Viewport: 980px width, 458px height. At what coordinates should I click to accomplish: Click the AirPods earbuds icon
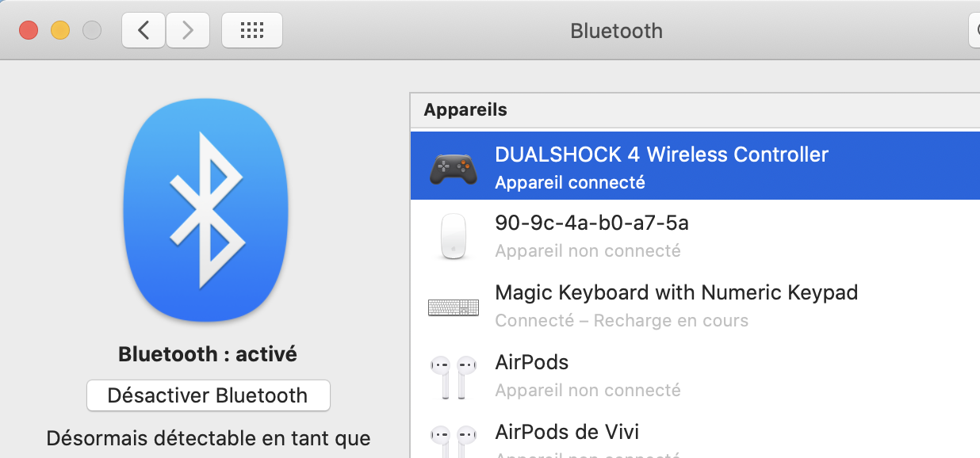[453, 376]
